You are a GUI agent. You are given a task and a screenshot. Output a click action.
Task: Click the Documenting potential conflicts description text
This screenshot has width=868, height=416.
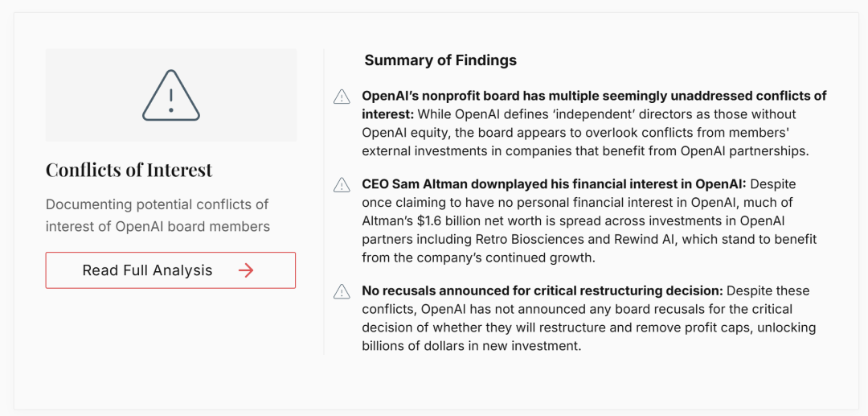158,216
